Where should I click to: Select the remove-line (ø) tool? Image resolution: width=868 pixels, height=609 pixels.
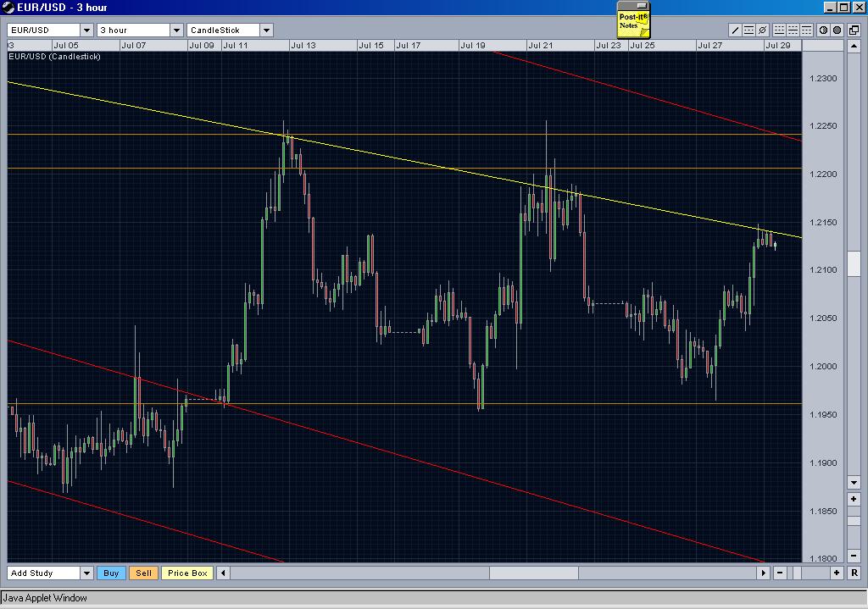(762, 30)
